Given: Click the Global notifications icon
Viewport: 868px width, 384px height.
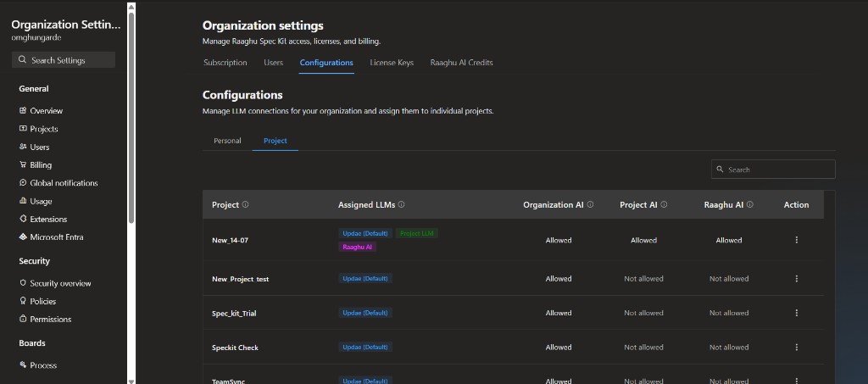Looking at the screenshot, I should [23, 182].
